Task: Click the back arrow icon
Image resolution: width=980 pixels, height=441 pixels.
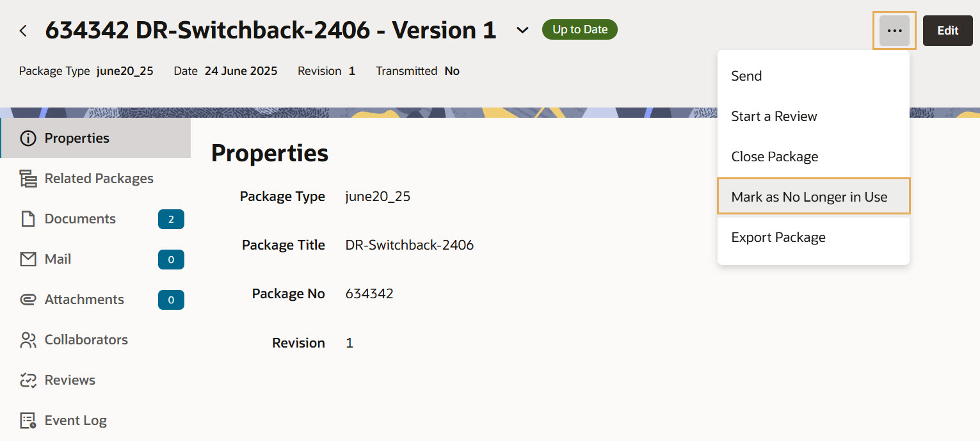Action: point(23,31)
